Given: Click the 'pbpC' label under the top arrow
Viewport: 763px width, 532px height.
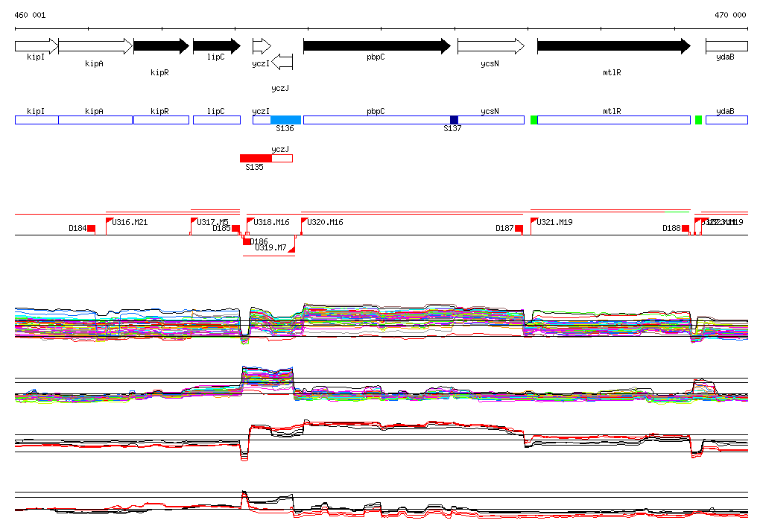Looking at the screenshot, I should pyautogui.click(x=376, y=57).
